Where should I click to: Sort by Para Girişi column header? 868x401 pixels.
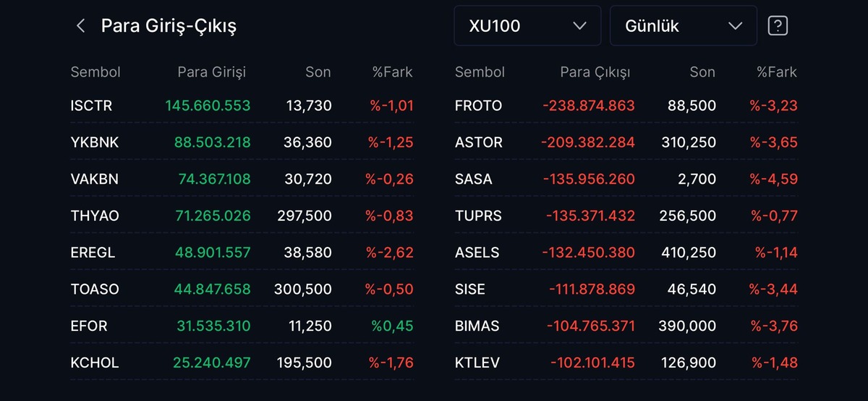pos(212,72)
